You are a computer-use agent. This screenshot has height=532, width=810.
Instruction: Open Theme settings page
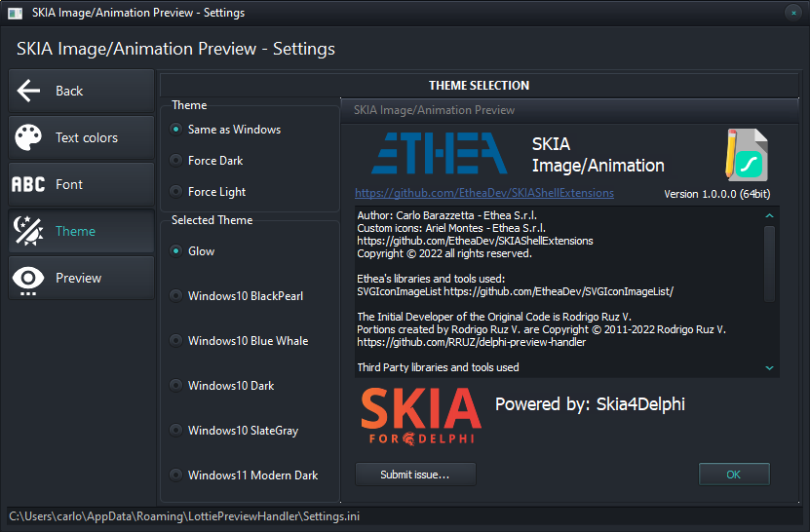(82, 231)
